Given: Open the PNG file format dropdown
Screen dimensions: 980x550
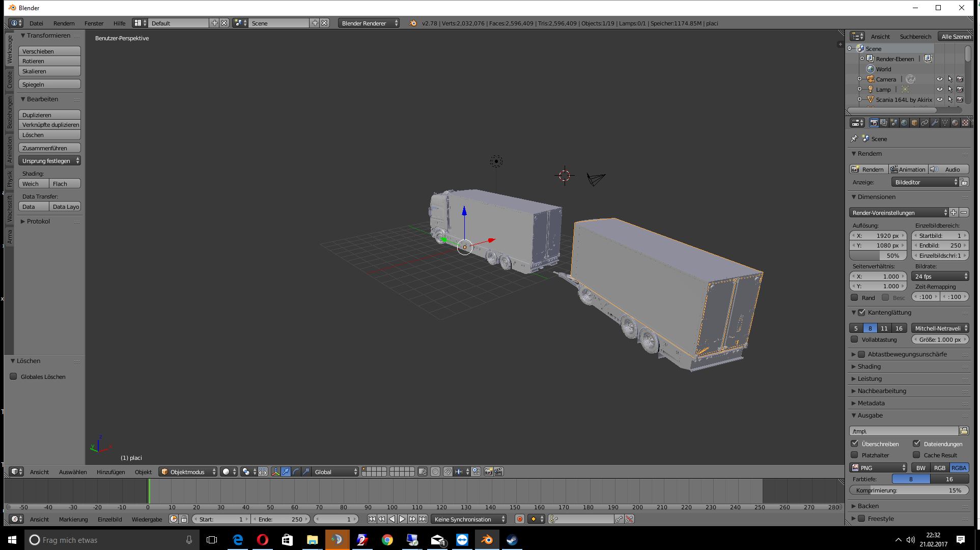Looking at the screenshot, I should [878, 468].
